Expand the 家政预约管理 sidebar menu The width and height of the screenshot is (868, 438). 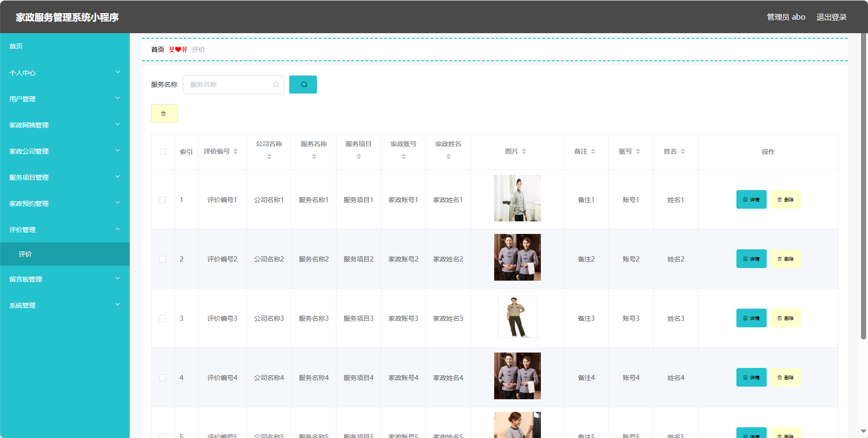click(x=65, y=203)
